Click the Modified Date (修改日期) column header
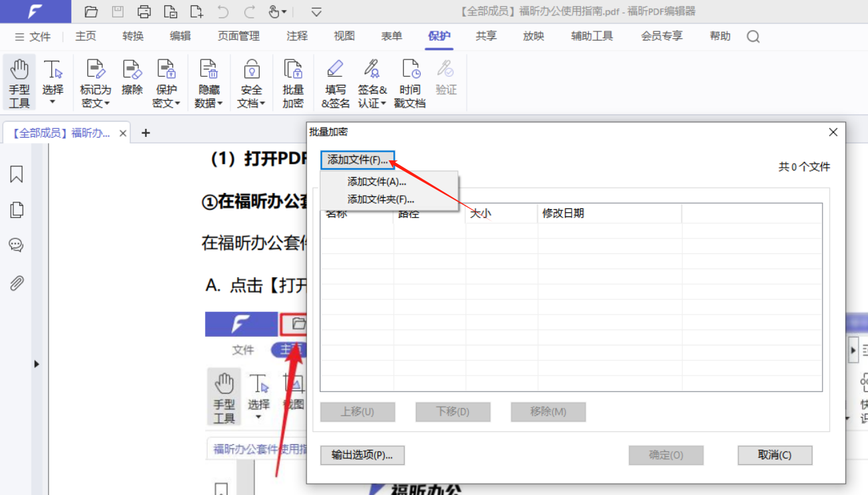The width and height of the screenshot is (868, 495). click(563, 213)
